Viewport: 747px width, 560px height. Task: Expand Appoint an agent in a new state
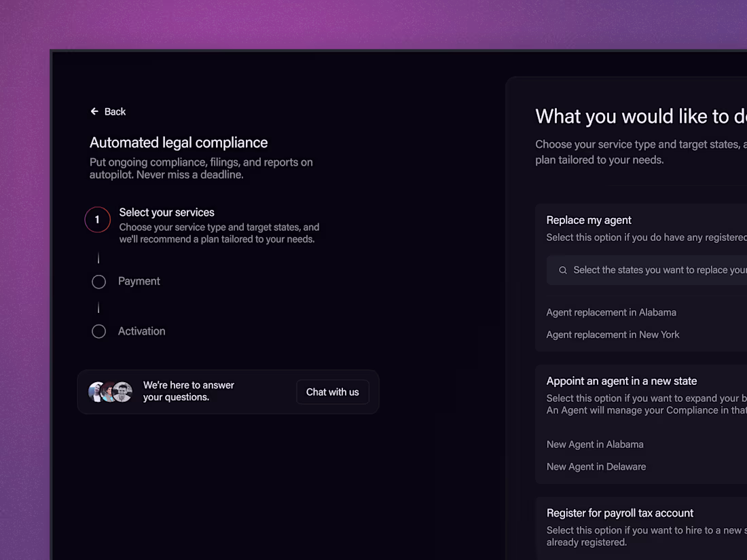(x=621, y=381)
